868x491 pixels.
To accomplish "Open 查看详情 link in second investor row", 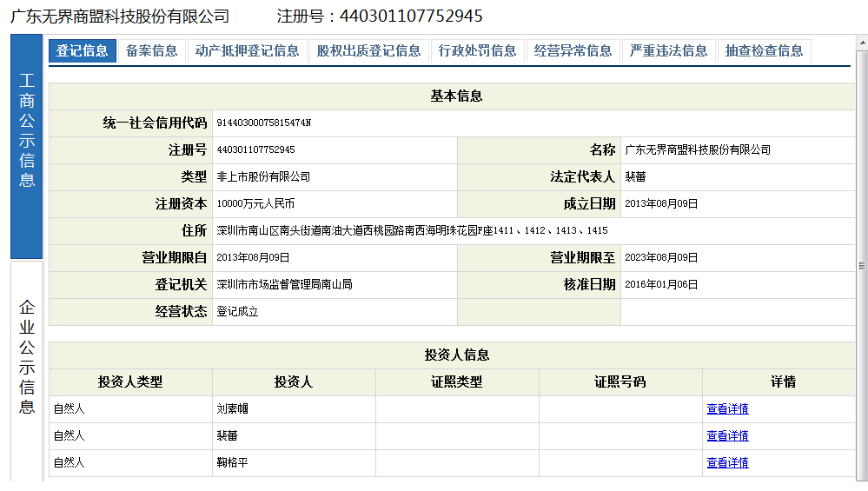I will point(727,436).
